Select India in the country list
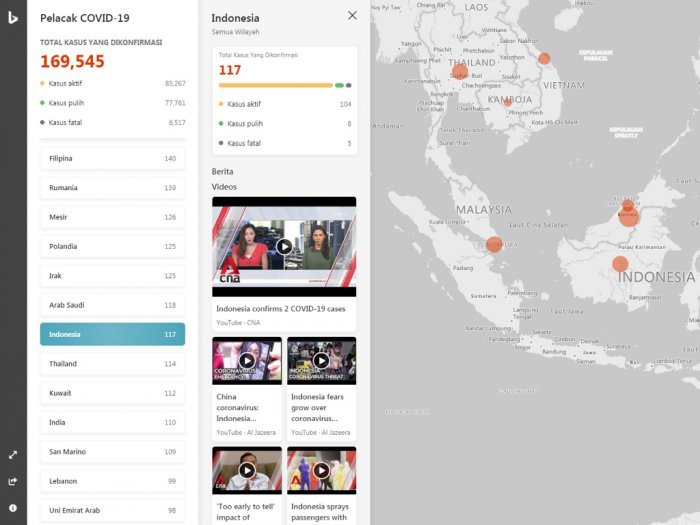 [112, 422]
